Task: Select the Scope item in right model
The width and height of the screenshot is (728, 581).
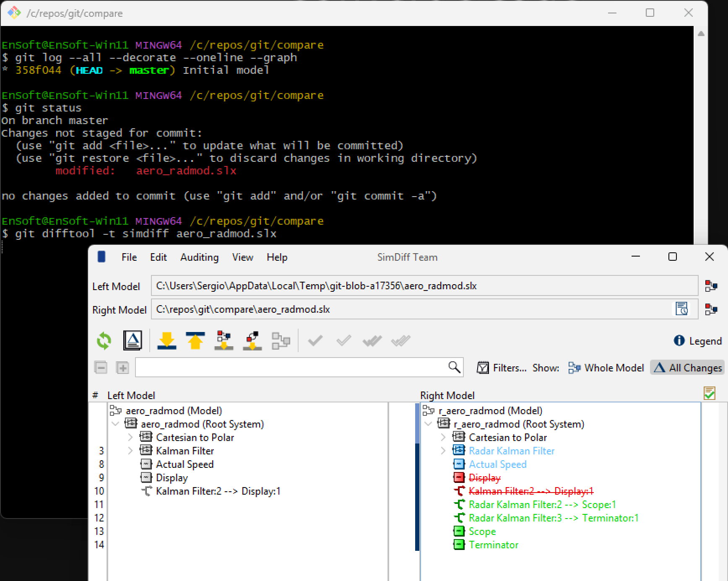Action: (x=482, y=532)
